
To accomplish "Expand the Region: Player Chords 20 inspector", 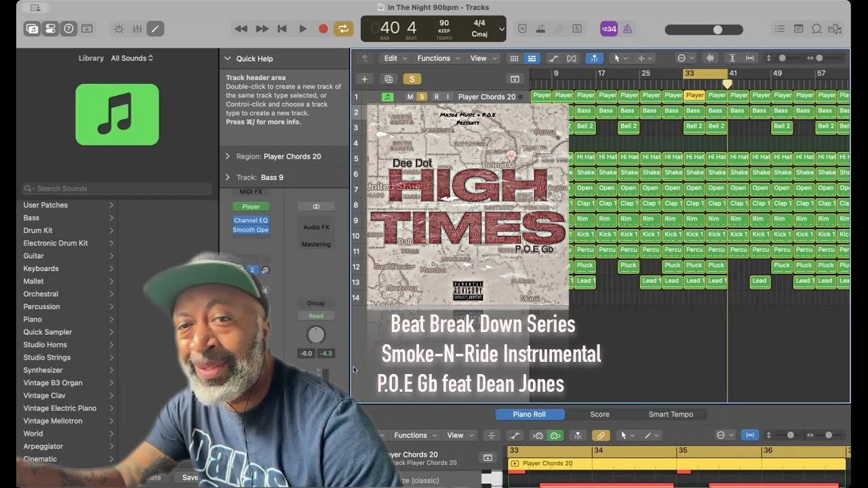I will (228, 157).
